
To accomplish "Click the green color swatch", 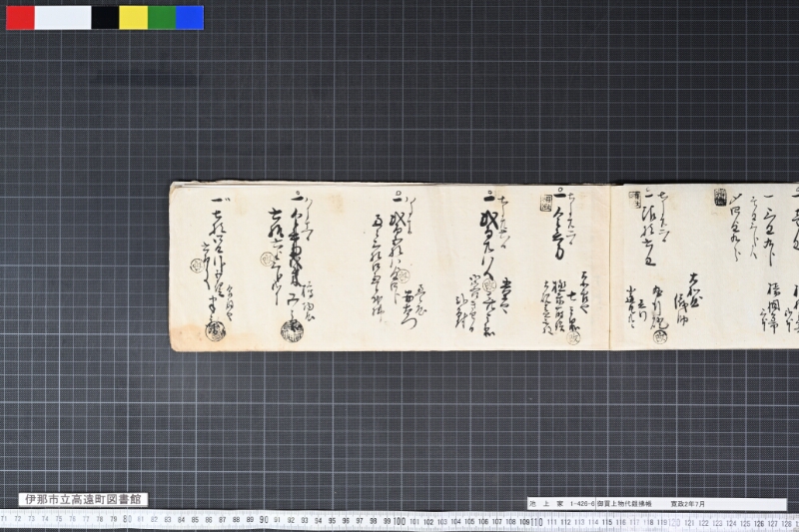I will coord(162,18).
